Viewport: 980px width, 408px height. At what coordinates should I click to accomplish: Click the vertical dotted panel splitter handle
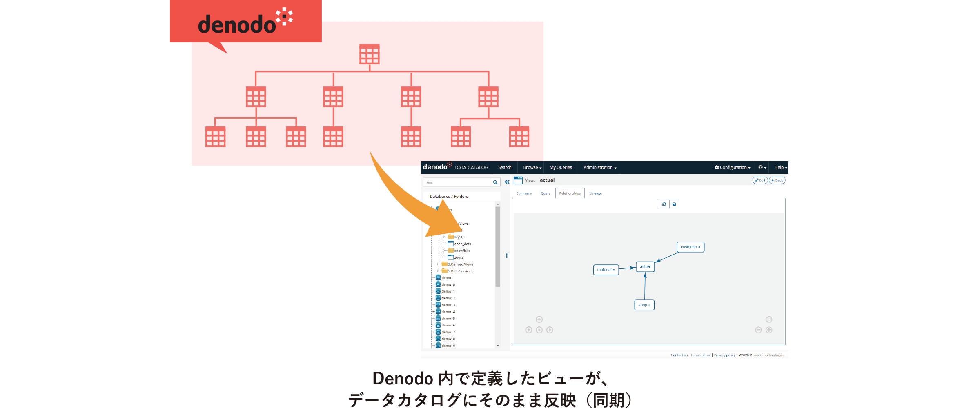(507, 255)
